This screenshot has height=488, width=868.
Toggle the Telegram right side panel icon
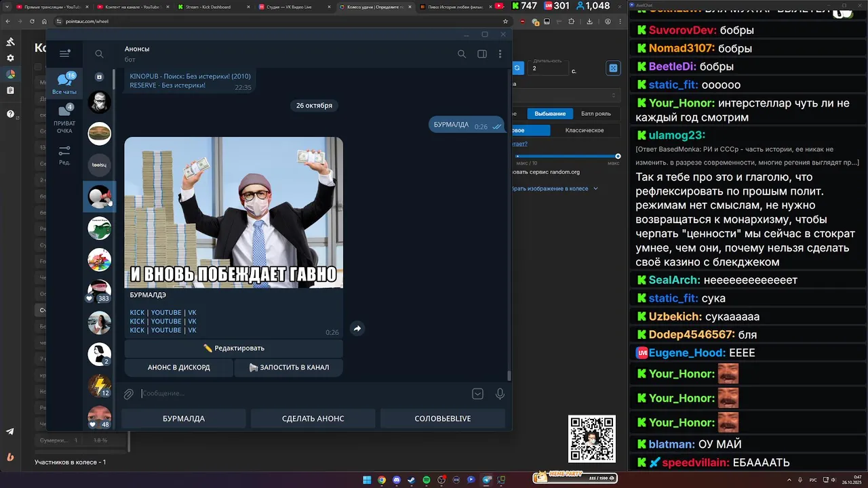(482, 54)
